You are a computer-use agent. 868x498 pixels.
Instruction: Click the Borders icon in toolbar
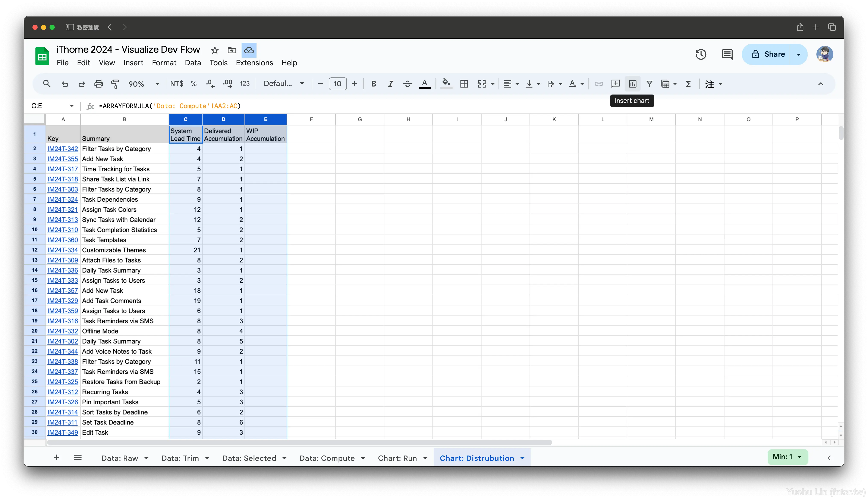click(x=464, y=83)
